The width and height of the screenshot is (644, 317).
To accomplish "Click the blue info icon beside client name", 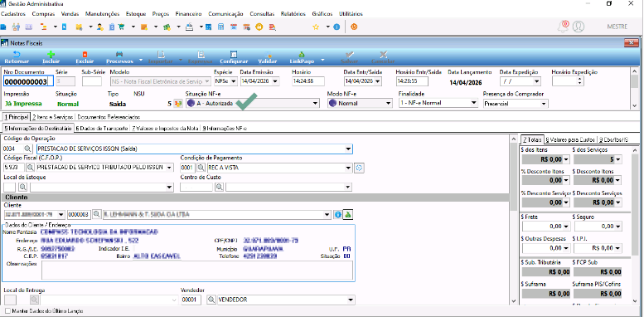I will coord(338,215).
